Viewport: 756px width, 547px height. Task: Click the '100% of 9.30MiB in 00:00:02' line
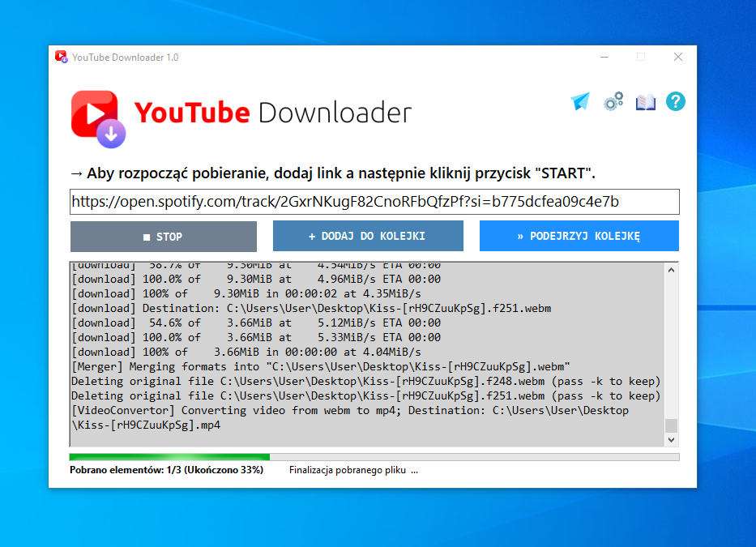[246, 293]
